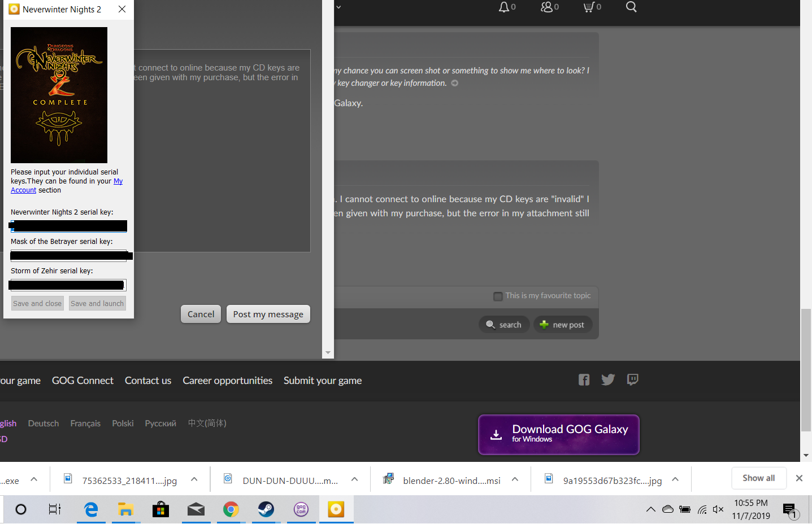Open Cortana search circle on taskbar
812x524 pixels.
point(21,510)
